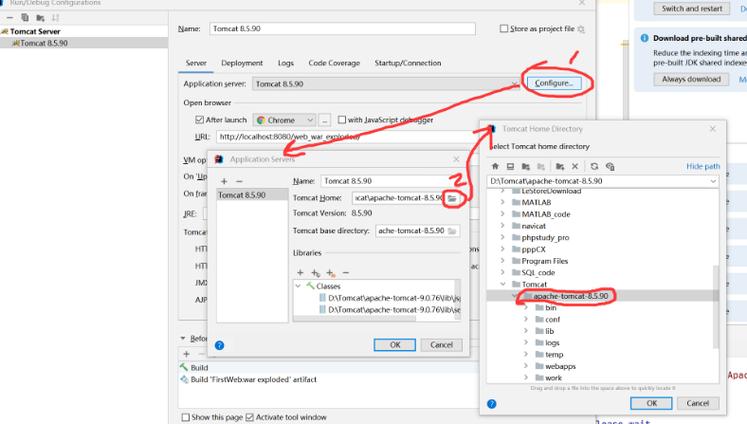This screenshot has width=747, height=424.
Task: Click Switch and restart button
Action: click(692, 9)
